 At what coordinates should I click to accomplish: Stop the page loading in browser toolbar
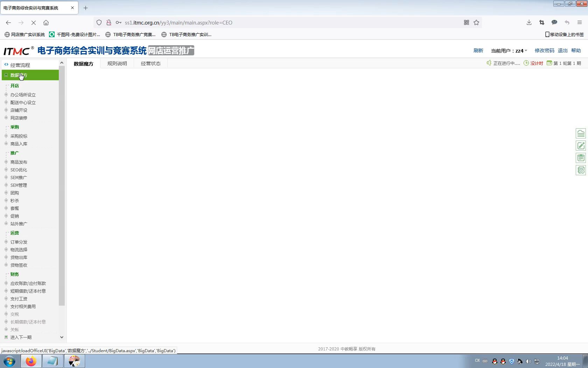34,22
